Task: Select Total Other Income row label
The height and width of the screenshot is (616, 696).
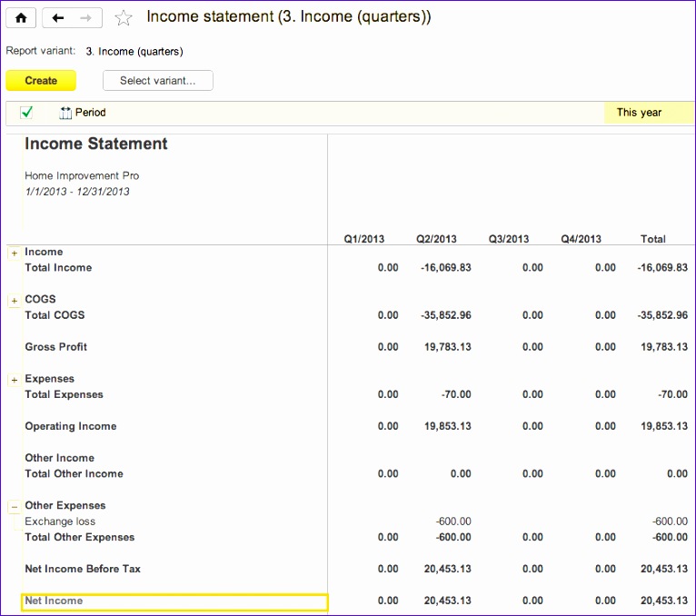Action: tap(74, 473)
